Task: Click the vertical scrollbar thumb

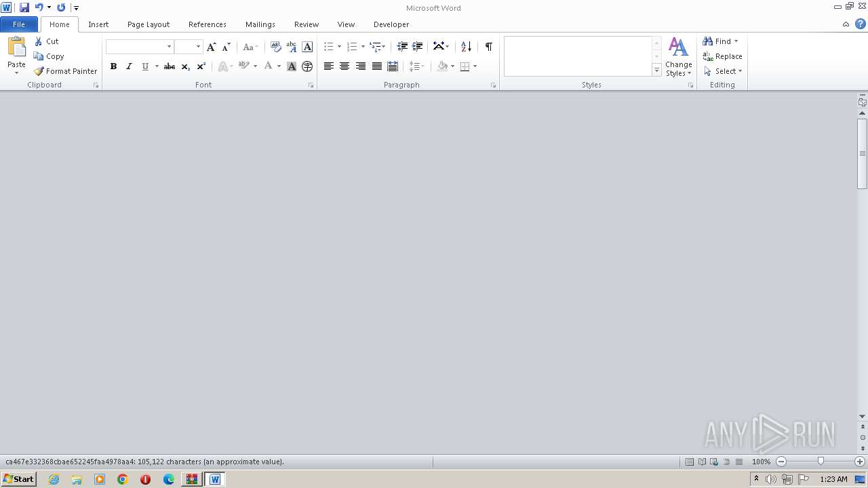Action: click(x=863, y=154)
